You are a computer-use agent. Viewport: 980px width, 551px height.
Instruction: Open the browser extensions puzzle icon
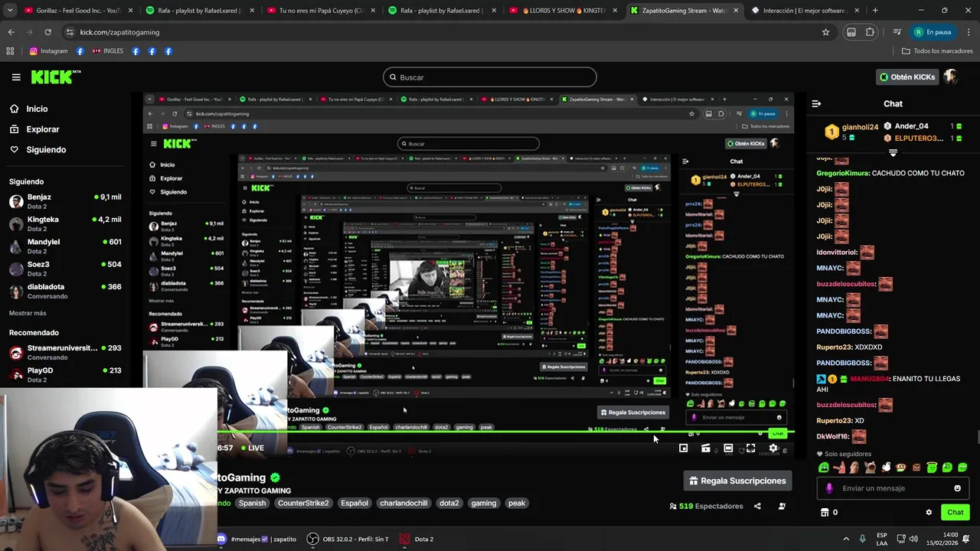coord(871,32)
